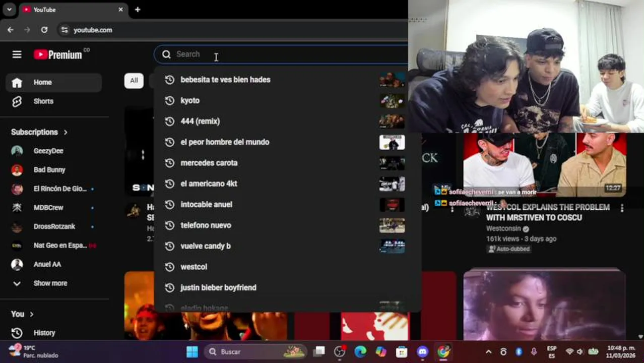Click the microphone tray icon
The image size is (644, 363).
[534, 352]
